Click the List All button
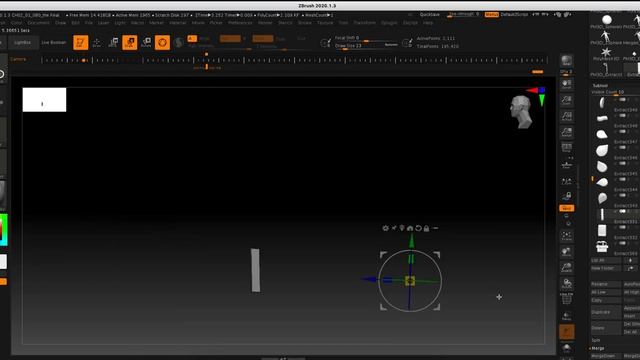This screenshot has width=640, height=360. 606,260
